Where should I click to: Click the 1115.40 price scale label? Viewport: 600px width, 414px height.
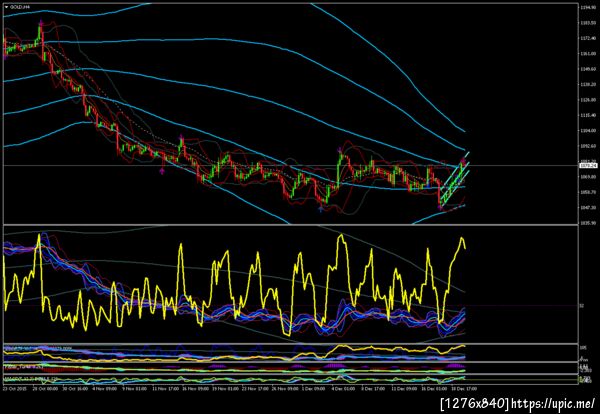586,115
